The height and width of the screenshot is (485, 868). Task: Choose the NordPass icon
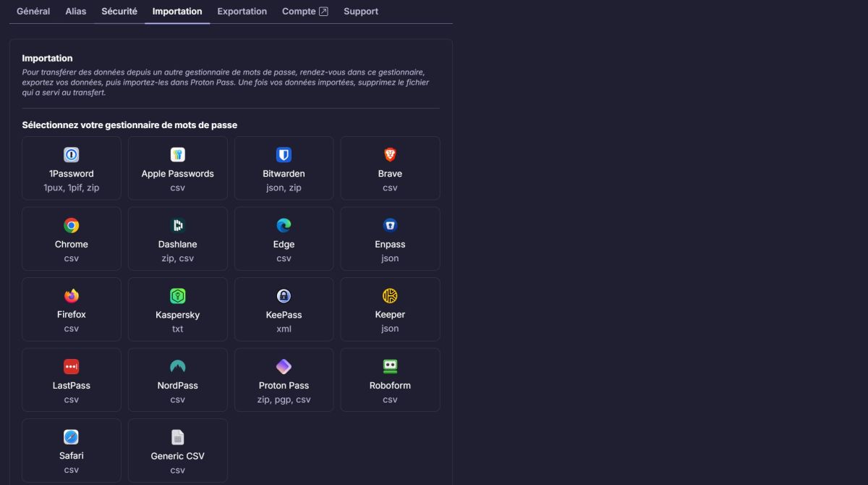pyautogui.click(x=177, y=366)
